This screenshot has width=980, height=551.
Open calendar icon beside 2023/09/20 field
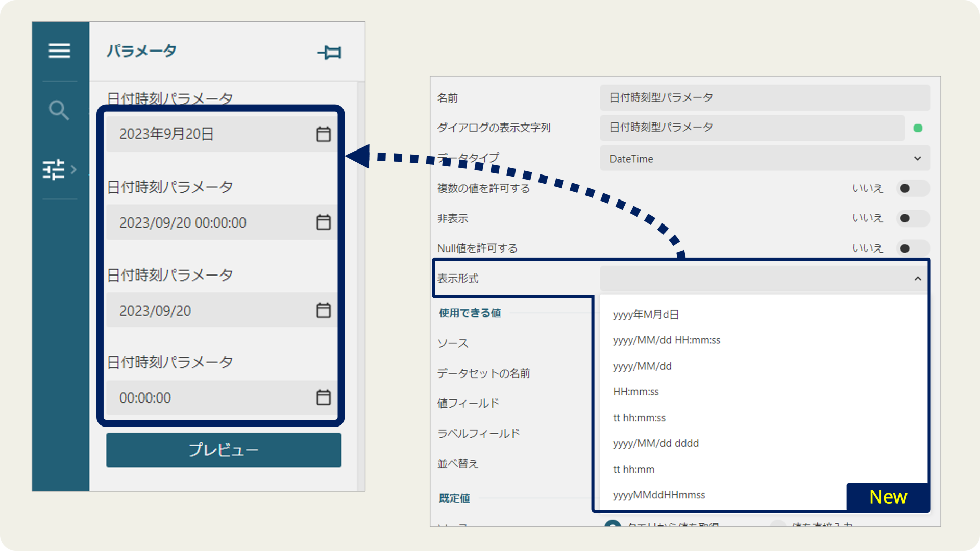(x=324, y=310)
